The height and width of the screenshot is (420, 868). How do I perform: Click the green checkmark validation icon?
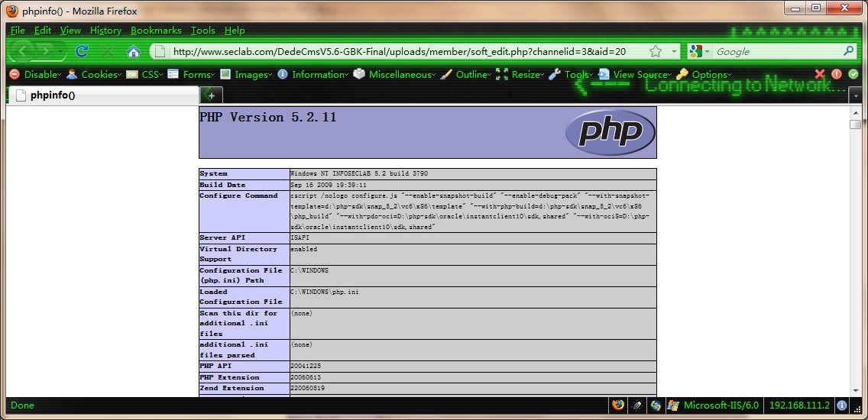point(853,74)
